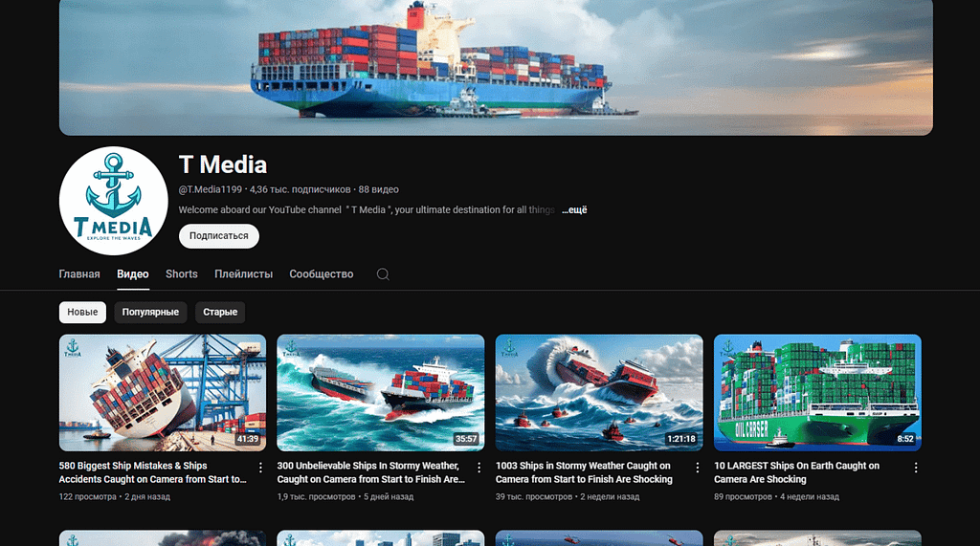Play the 580 Biggest Ship Mistakes thumbnail

click(x=163, y=393)
